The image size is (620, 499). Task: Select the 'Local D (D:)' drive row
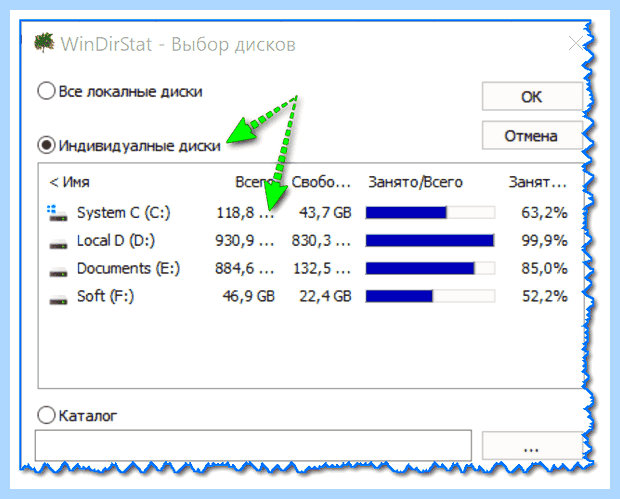point(308,240)
